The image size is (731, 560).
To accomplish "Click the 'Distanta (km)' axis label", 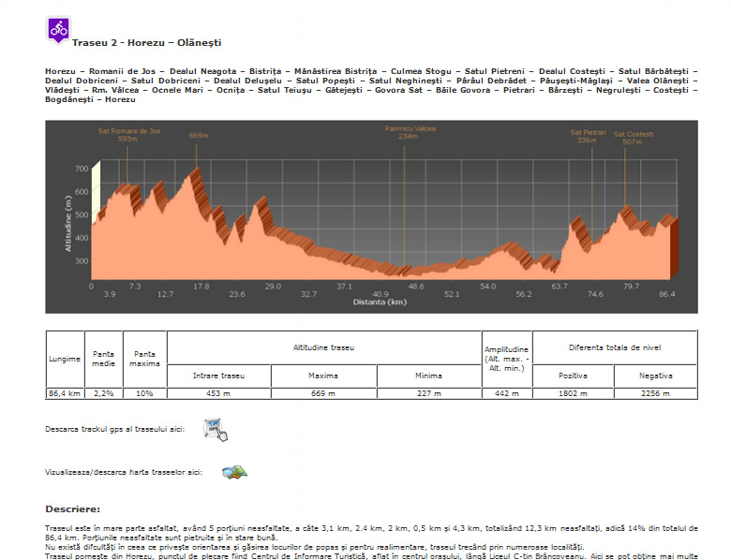I will coord(380,302).
